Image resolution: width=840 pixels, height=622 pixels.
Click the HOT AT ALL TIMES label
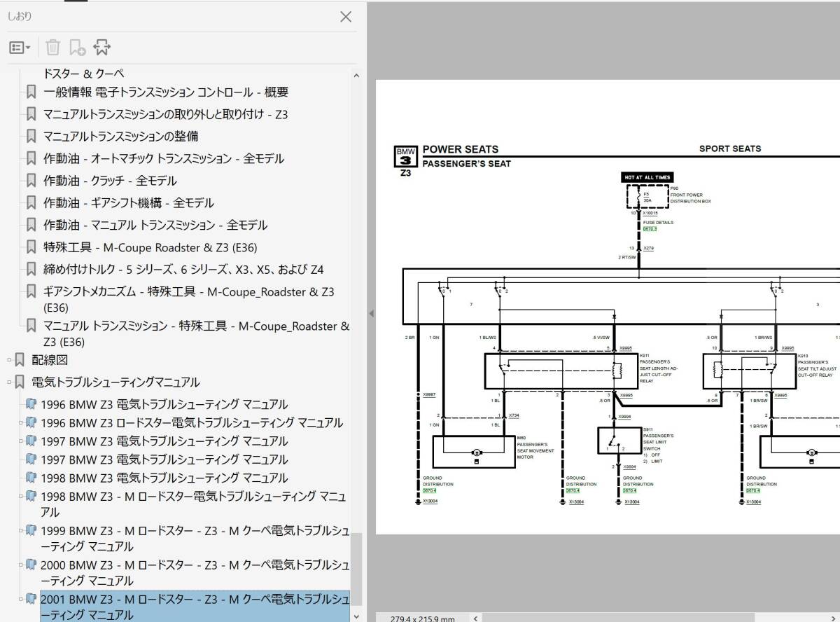tap(647, 178)
